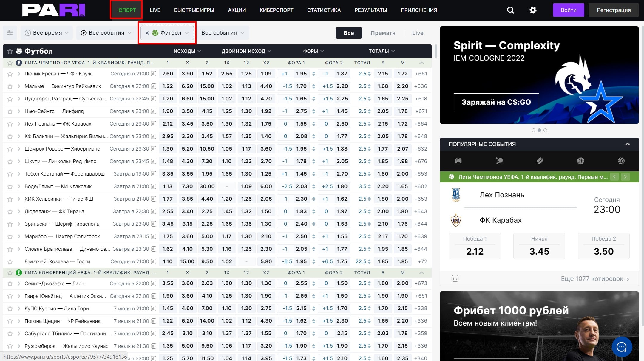Open settings gear icon in header
644x361 pixels.
pos(533,10)
